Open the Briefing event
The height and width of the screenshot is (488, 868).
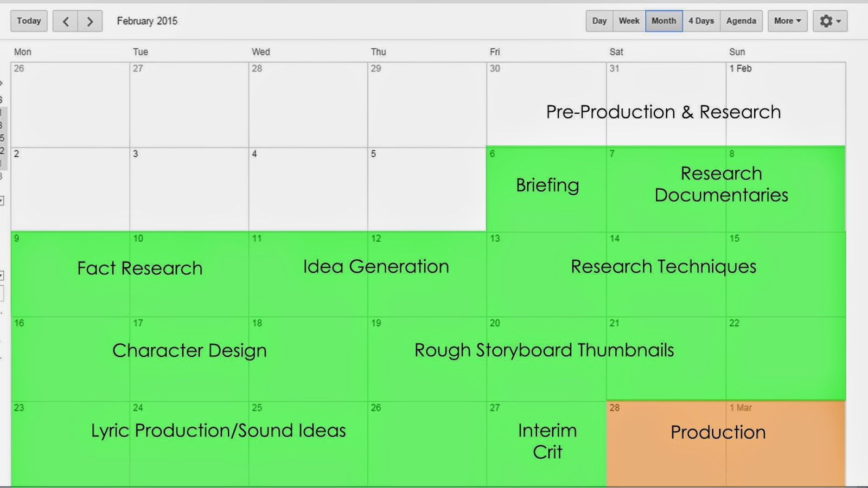click(x=547, y=185)
